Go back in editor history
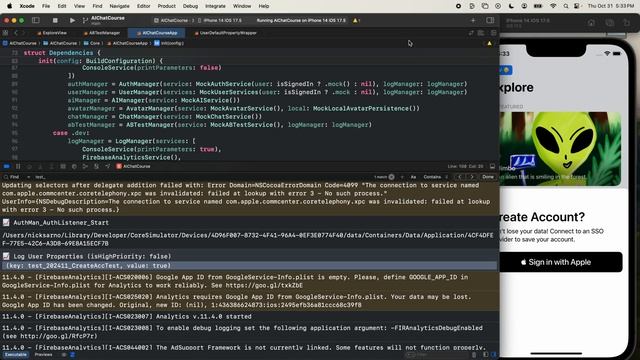The width and height of the screenshot is (640, 360). [16, 33]
